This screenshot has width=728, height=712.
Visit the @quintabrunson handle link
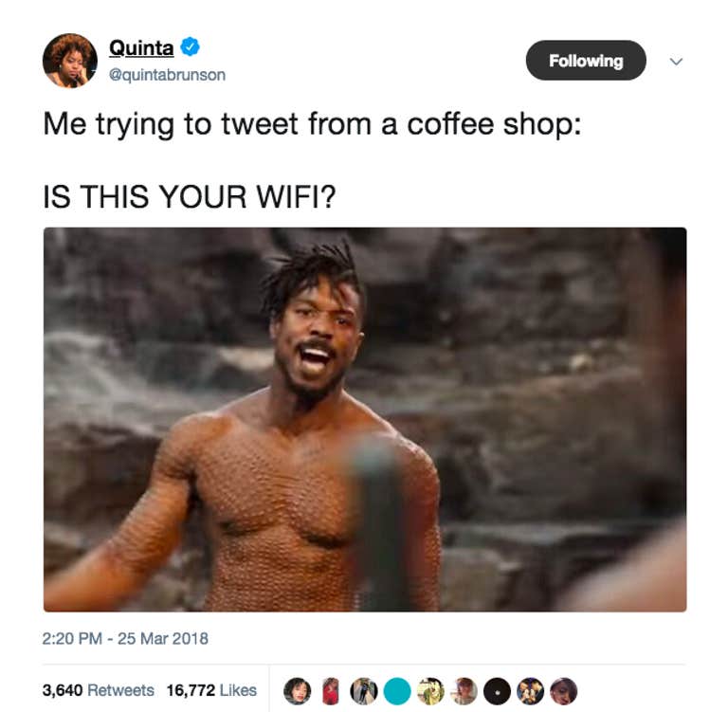click(x=167, y=75)
